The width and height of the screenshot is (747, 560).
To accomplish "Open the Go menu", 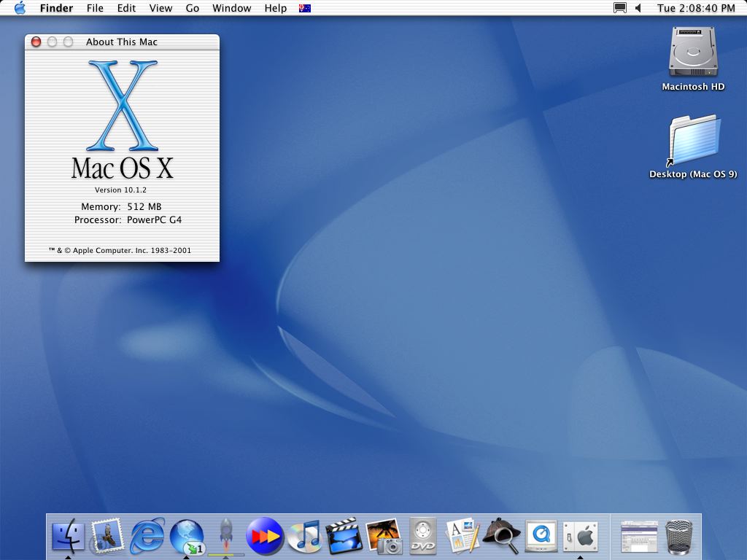I will point(192,8).
